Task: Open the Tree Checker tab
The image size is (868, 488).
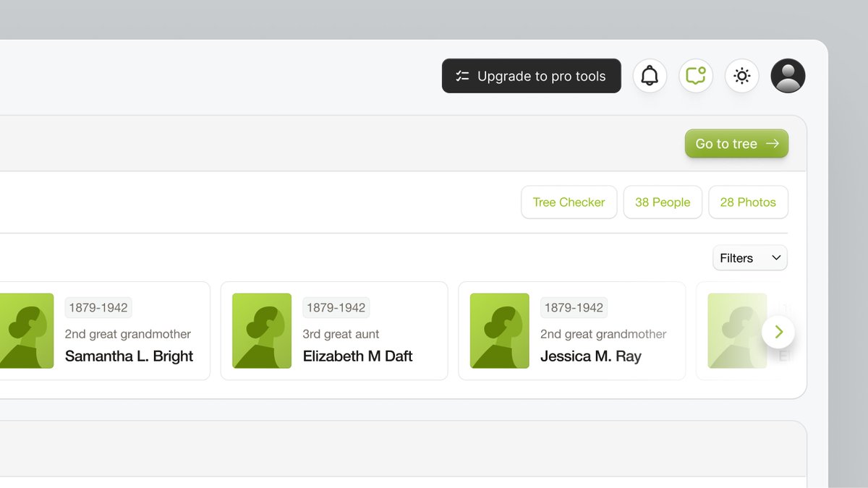Action: (569, 202)
